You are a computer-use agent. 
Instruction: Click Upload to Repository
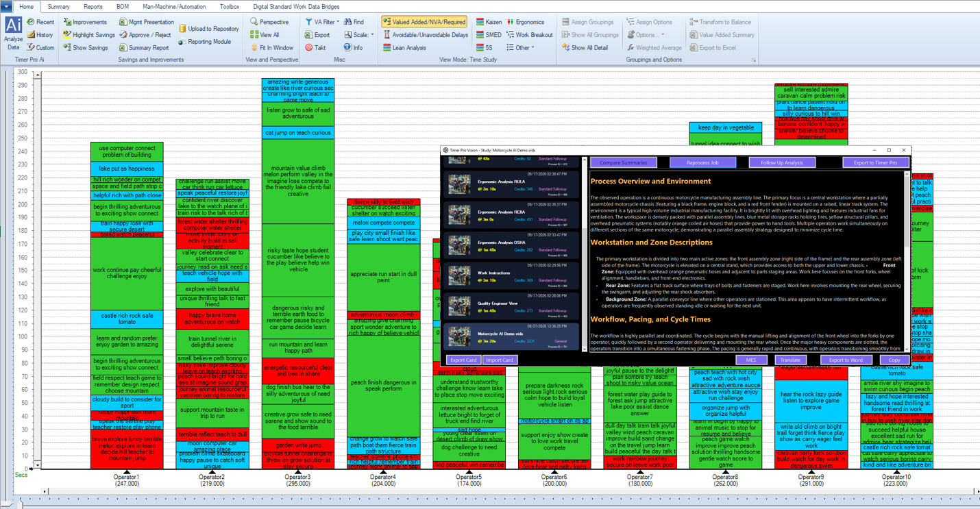[x=209, y=29]
